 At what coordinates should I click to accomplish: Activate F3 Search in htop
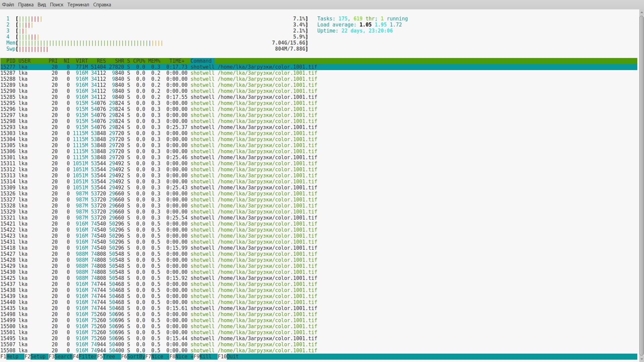point(61,357)
